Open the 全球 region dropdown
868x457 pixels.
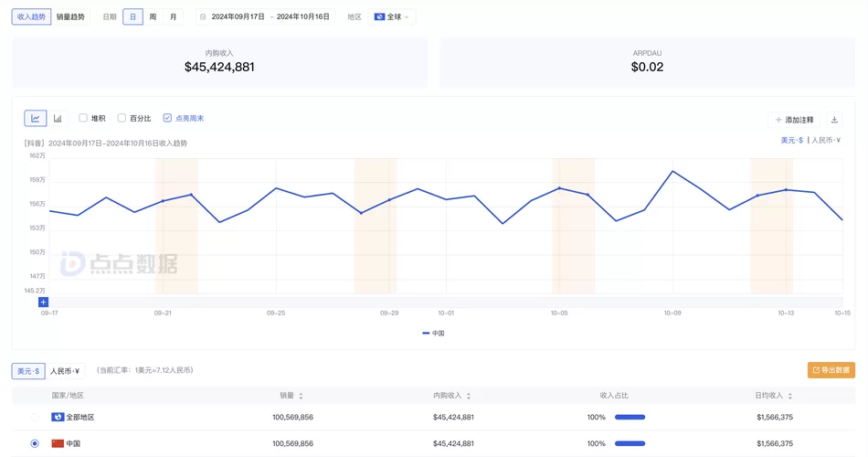click(x=392, y=17)
